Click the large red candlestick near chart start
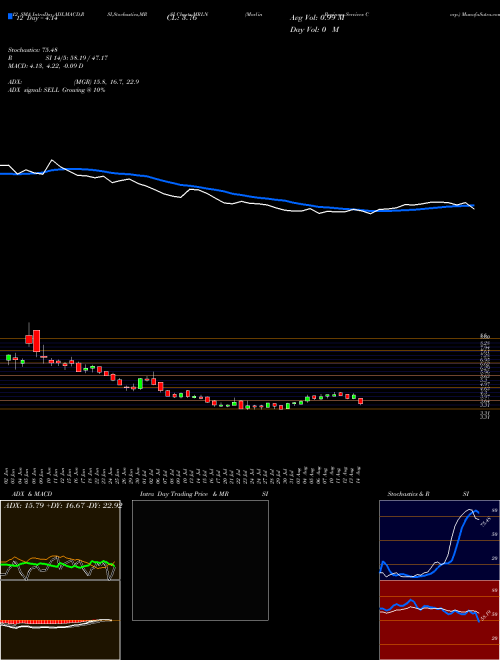Viewport: 500px width, 660px height. point(37,341)
